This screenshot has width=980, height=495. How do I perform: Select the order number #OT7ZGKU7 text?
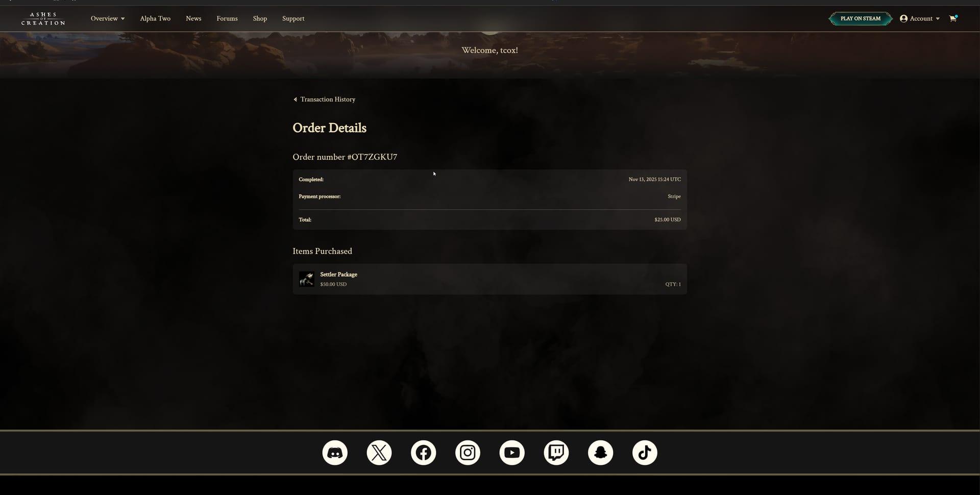[x=372, y=157]
